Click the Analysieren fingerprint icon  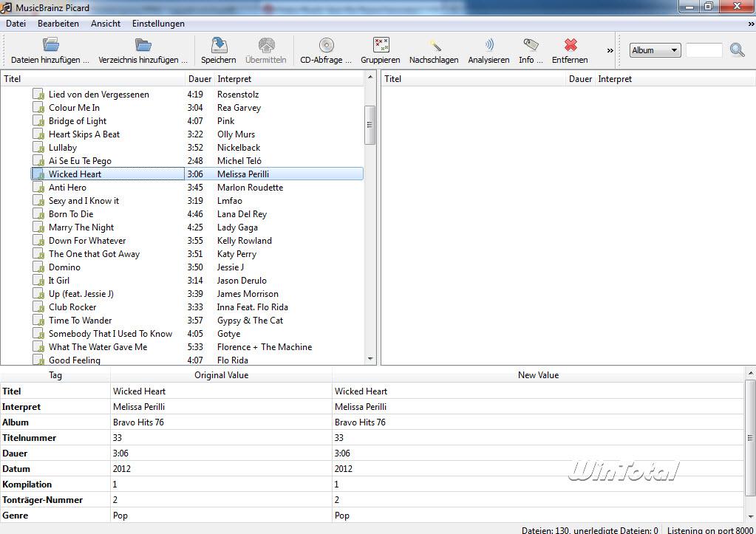click(x=489, y=45)
